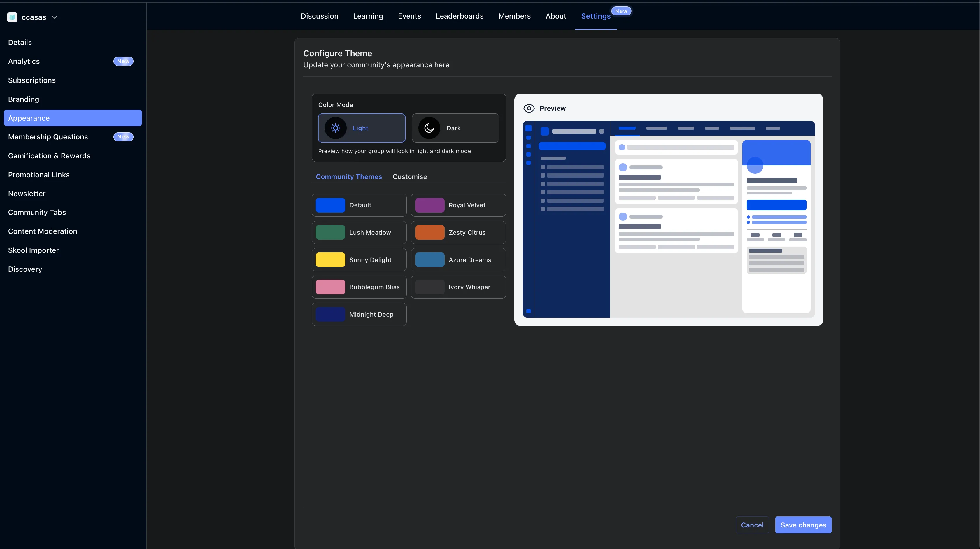Open Subscriptions settings

pos(73,80)
